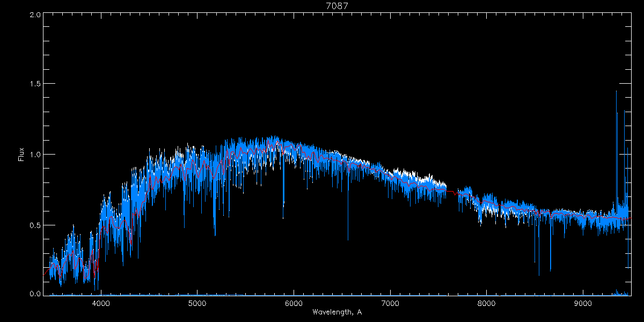Image resolution: width=644 pixels, height=322 pixels.
Task: Click the 1.5 flux tick label
Action: 35,84
